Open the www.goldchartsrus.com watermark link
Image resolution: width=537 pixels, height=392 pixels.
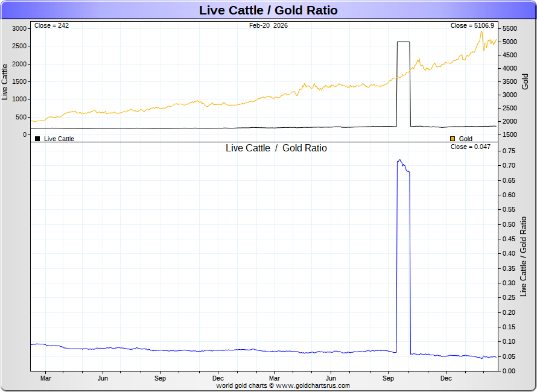[313, 385]
